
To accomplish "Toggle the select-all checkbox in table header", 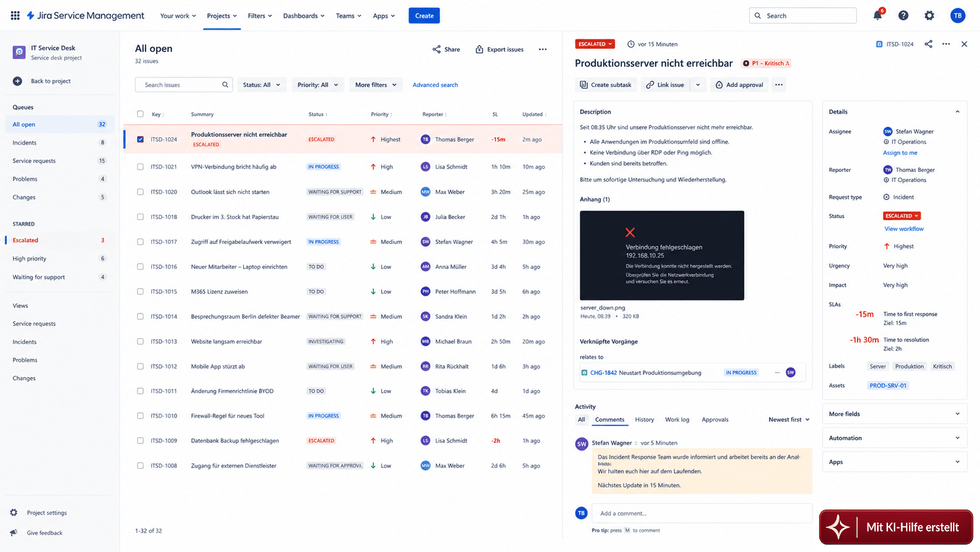I will pos(140,114).
